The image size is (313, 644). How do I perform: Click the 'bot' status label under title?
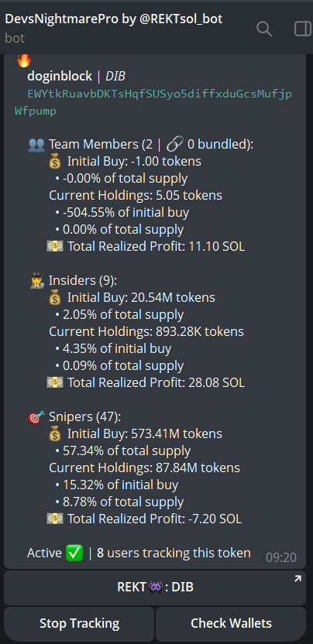point(15,38)
